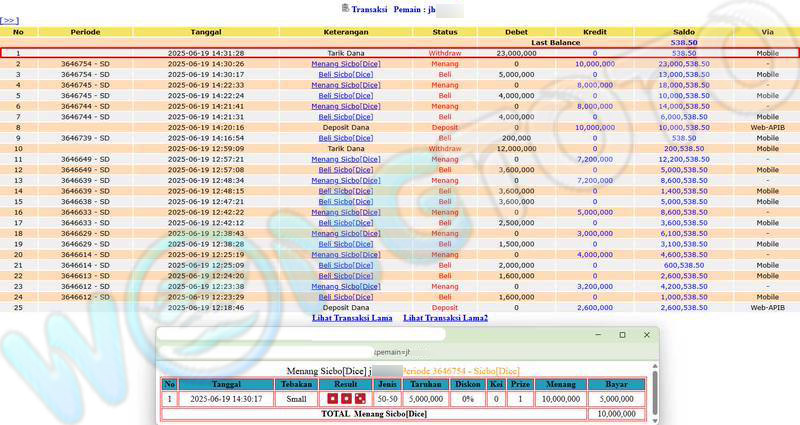The image size is (800, 425).
Task: Open Menang Sicbo[Dice] entry at 12:57:21
Action: [345, 159]
